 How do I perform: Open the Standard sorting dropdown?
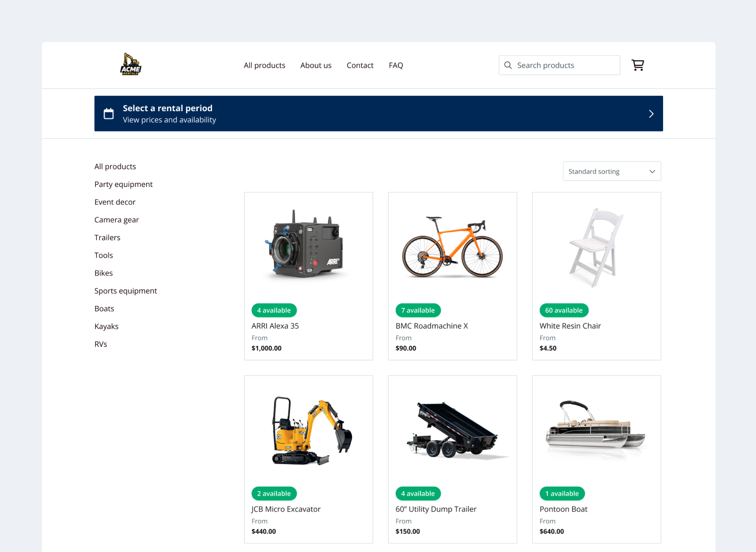coord(612,171)
